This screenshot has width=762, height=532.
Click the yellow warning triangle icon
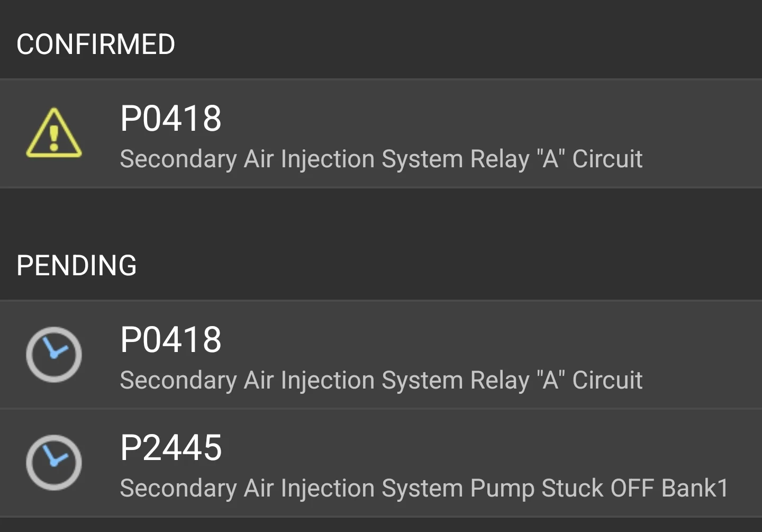pos(54,133)
